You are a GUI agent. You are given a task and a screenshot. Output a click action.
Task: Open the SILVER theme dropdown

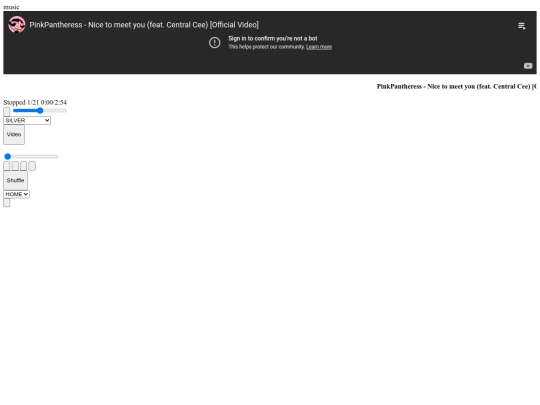pos(27,121)
